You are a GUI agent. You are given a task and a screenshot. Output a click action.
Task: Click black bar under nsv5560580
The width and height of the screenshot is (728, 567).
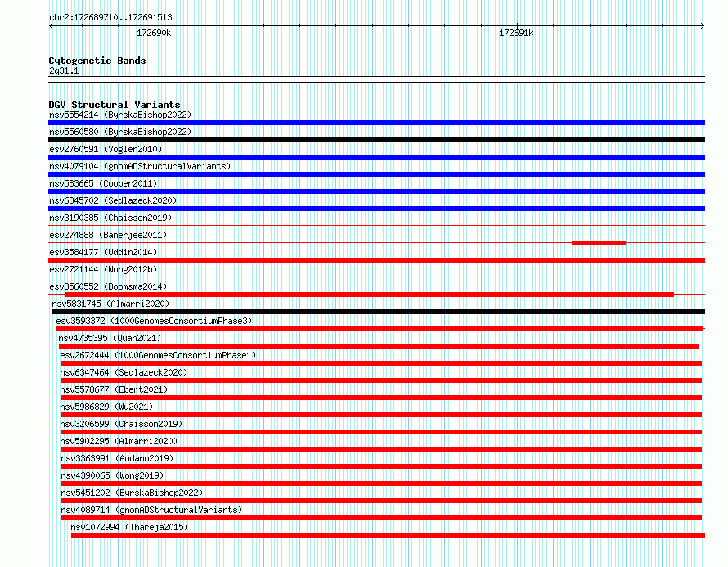click(x=376, y=140)
